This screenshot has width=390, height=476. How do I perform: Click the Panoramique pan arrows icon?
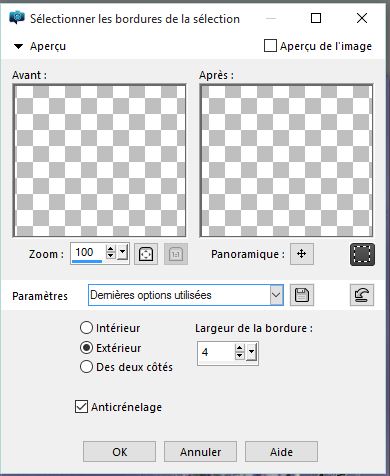point(302,254)
